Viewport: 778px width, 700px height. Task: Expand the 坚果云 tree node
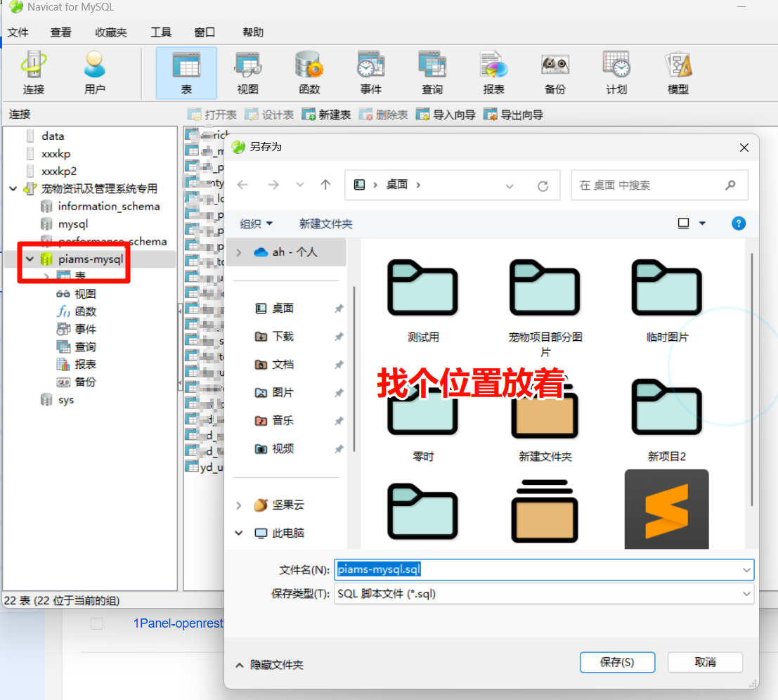pos(239,505)
